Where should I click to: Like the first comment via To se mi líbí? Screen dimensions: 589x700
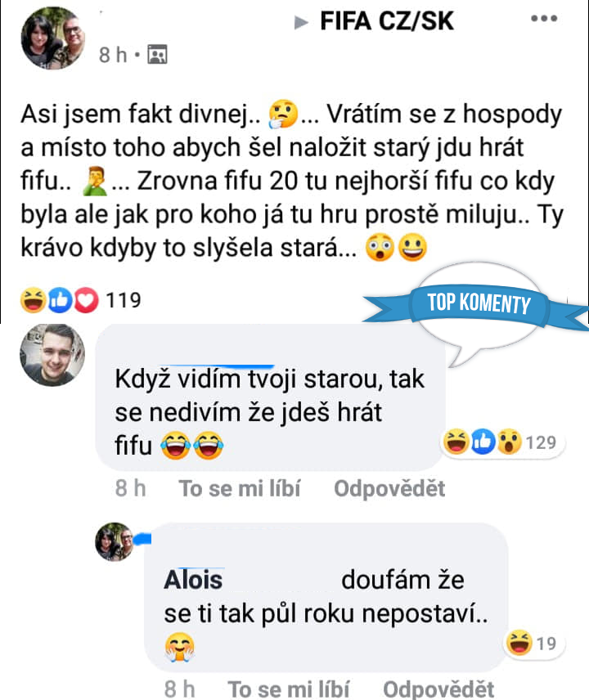(x=240, y=488)
